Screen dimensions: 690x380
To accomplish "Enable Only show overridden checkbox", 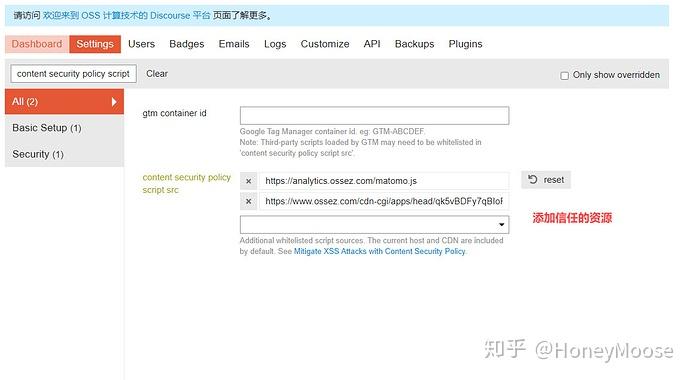I will coord(564,76).
